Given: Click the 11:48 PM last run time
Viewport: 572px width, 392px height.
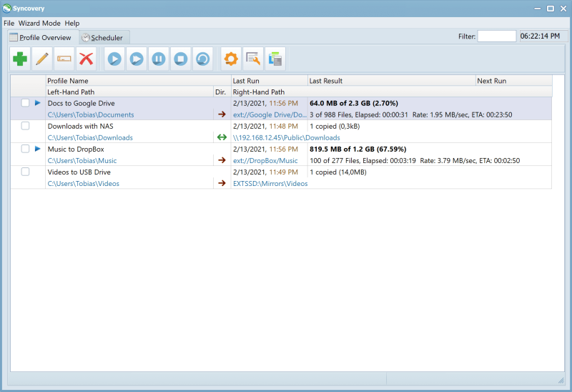Looking at the screenshot, I should [x=283, y=127].
